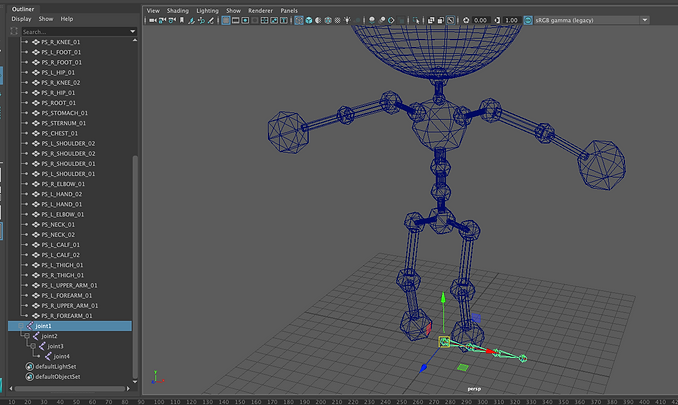
Task: Click the Image Plane icon
Action: coord(192,20)
